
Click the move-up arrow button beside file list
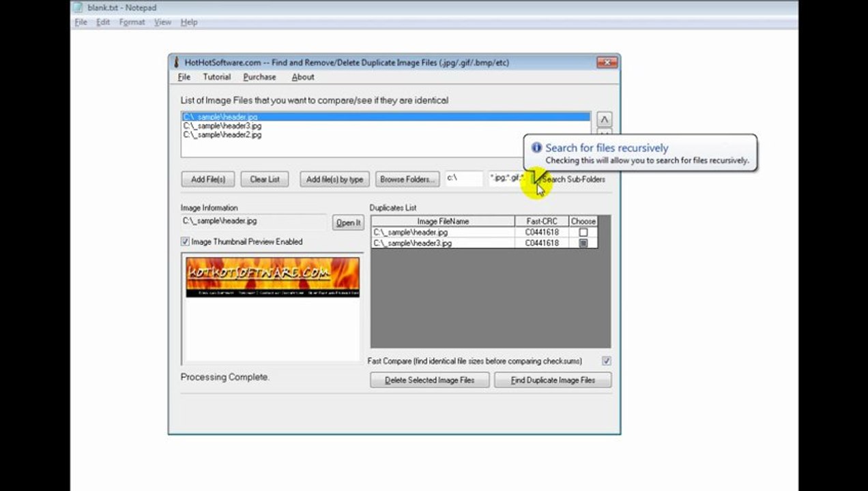pos(604,119)
